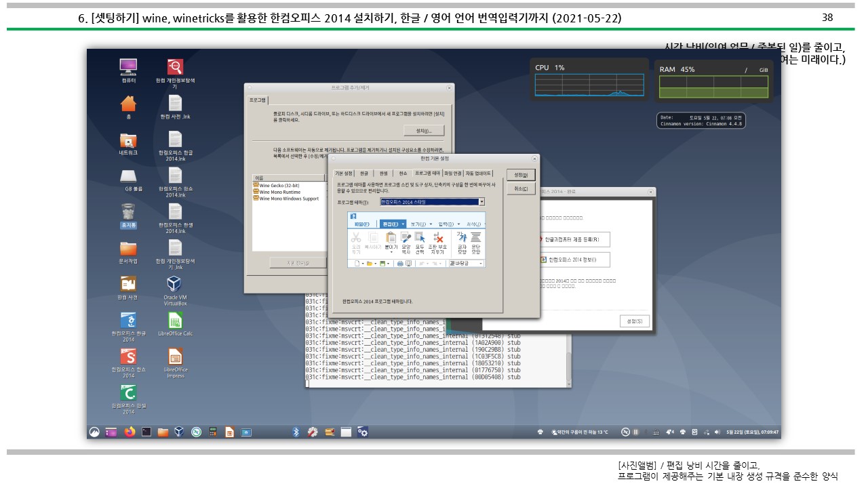Switch to the 한글 tab

click(365, 174)
